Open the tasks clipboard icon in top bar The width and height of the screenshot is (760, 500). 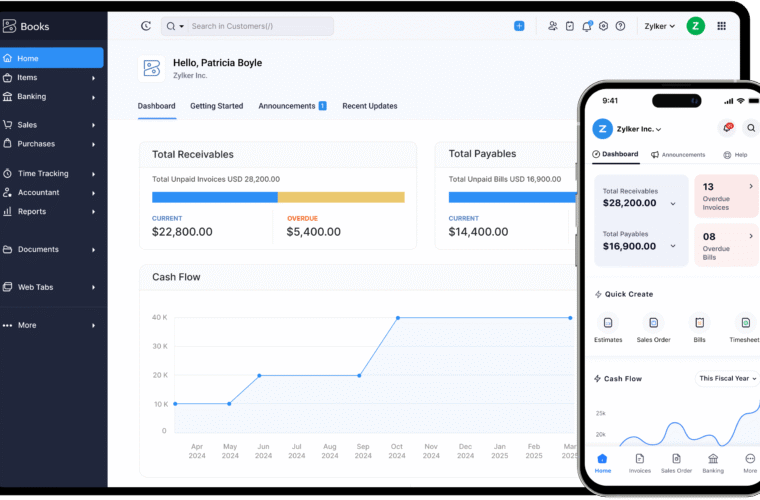[570, 26]
